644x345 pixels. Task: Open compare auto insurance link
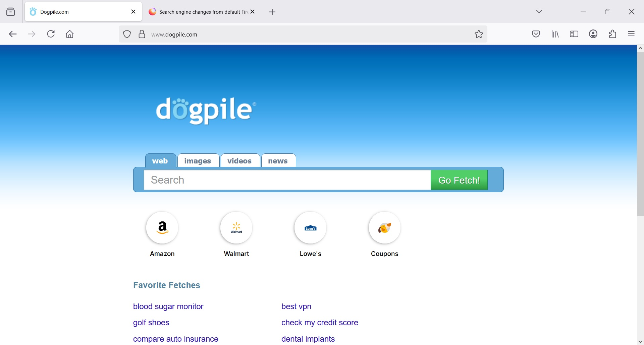176,339
